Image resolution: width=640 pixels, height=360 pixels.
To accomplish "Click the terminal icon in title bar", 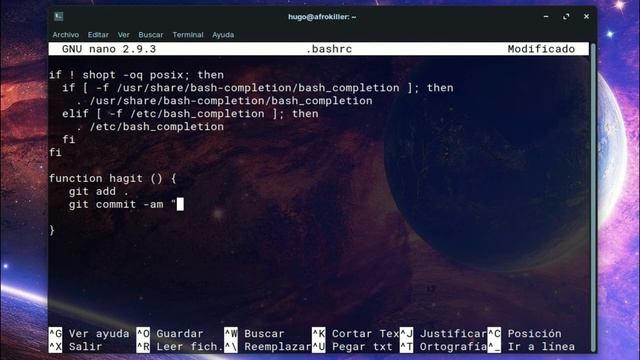I will point(59,16).
